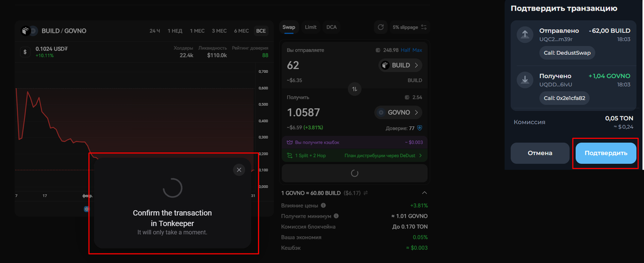644x263 pixels.
Task: Click the UQDD...6IvU address
Action: click(x=555, y=84)
